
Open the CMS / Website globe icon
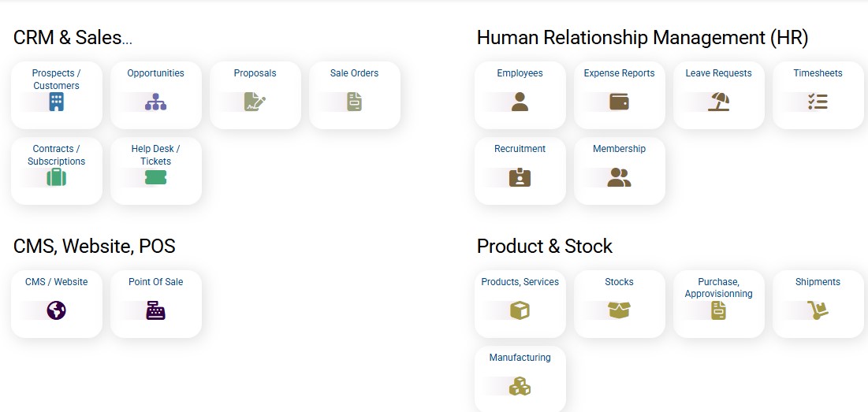coord(57,310)
